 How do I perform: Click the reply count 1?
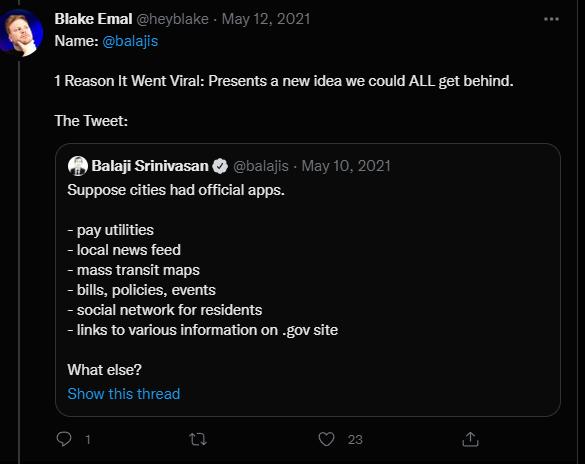(88, 440)
